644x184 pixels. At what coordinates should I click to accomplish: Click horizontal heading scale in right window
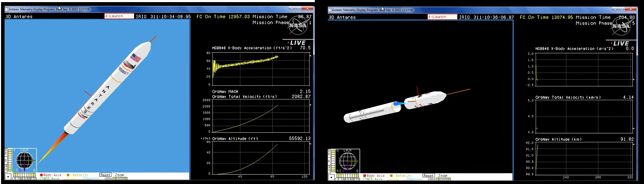pyautogui.click(x=347, y=176)
